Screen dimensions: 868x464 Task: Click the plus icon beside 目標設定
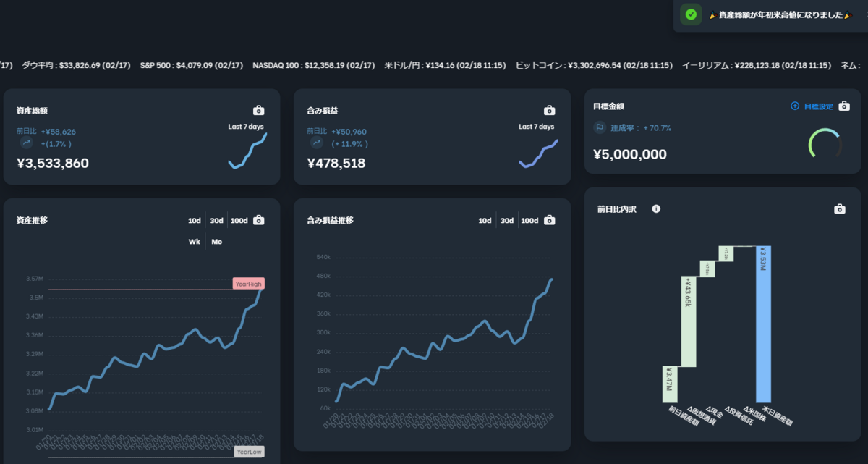click(795, 106)
